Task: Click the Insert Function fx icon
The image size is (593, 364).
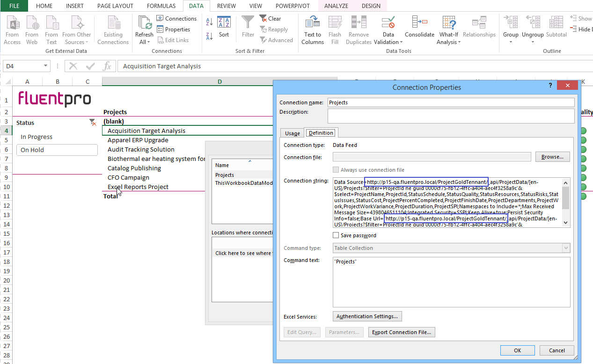Action: pyautogui.click(x=107, y=66)
